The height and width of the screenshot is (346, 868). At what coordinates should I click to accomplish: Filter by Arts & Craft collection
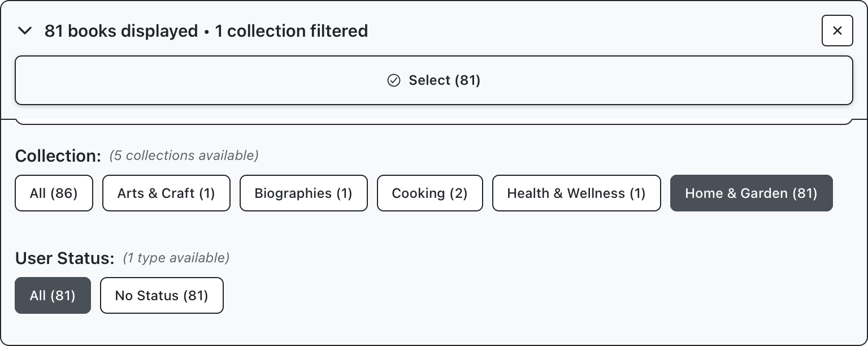point(166,193)
